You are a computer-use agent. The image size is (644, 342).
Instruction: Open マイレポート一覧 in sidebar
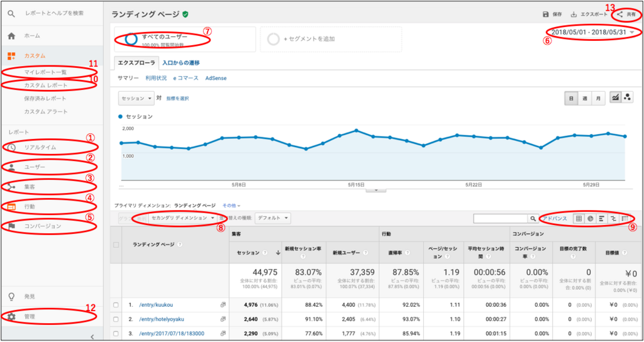click(x=45, y=72)
